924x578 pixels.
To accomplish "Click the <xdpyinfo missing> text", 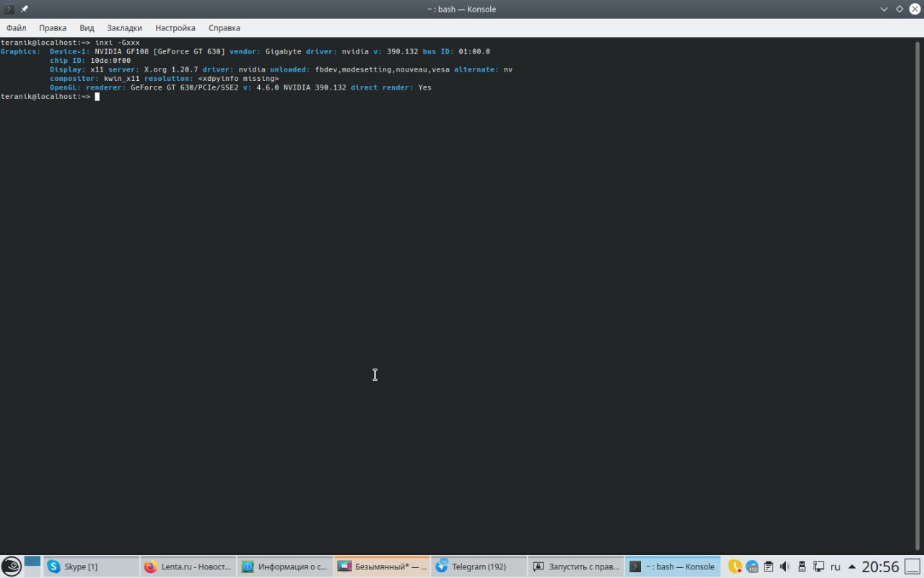I will tap(239, 79).
